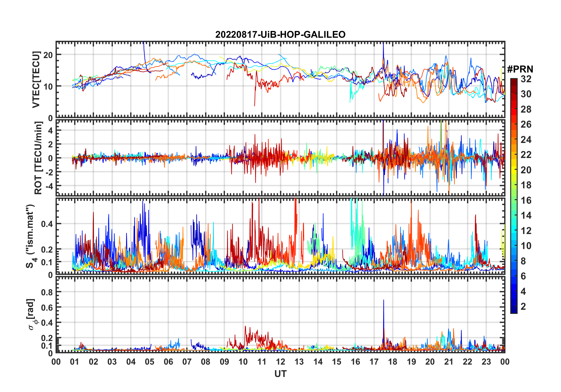Click the plot title 20220817-UiB-HOP-GALILEO
Viewport: 561px width, 392px height.
tap(280, 34)
